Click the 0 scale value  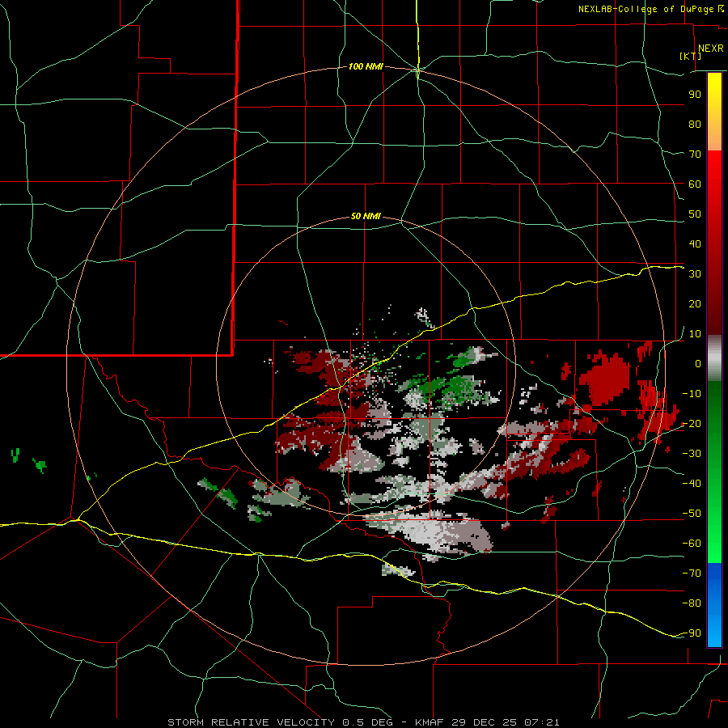coord(698,363)
